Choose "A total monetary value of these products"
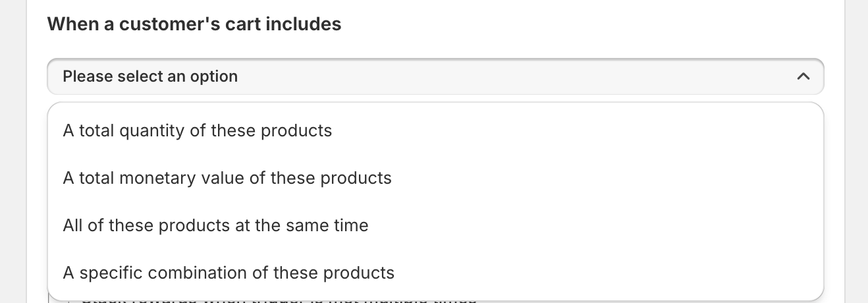868x303 pixels. tap(227, 178)
